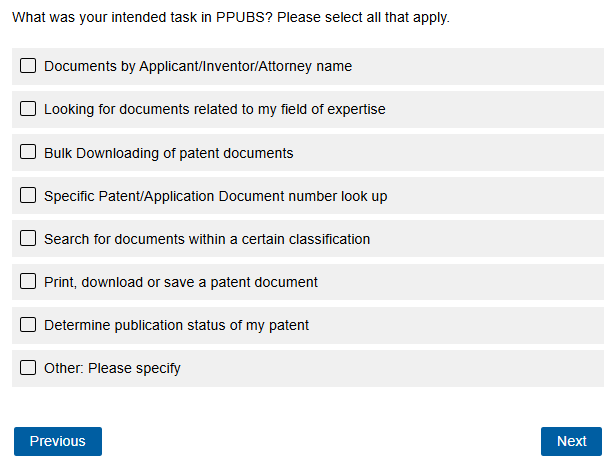The width and height of the screenshot is (612, 460).
Task: Go to the Next survey page
Action: (x=571, y=441)
